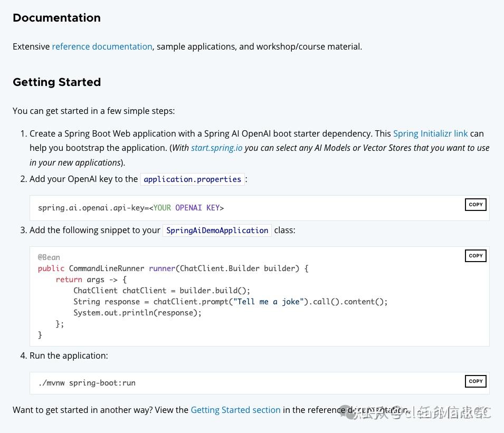Click the application.properties inline code
Image resolution: width=504 pixels, height=433 pixels.
pyautogui.click(x=192, y=179)
